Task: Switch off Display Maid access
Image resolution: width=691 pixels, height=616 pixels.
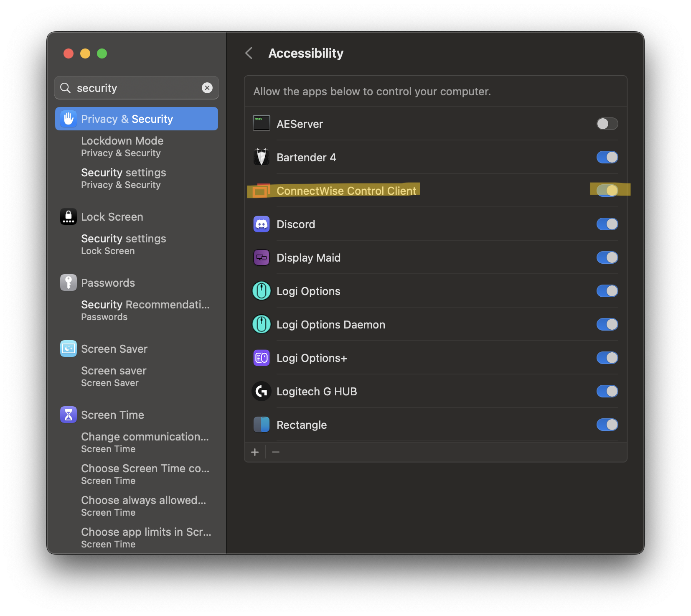Action: [x=607, y=257]
